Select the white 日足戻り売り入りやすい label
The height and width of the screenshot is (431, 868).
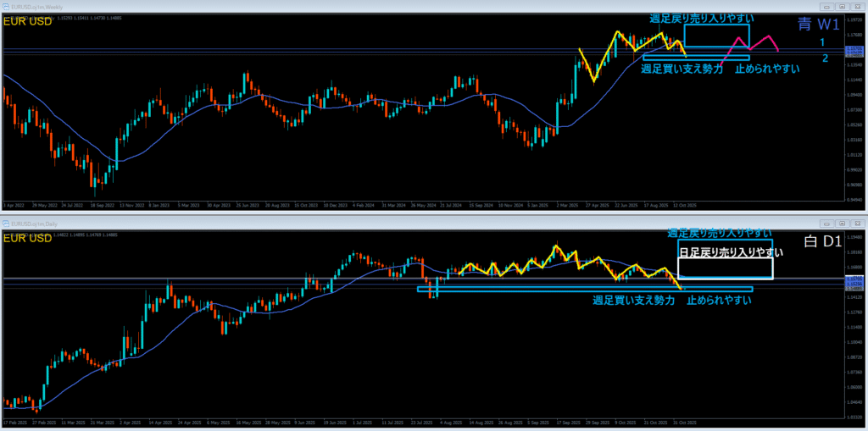725,252
